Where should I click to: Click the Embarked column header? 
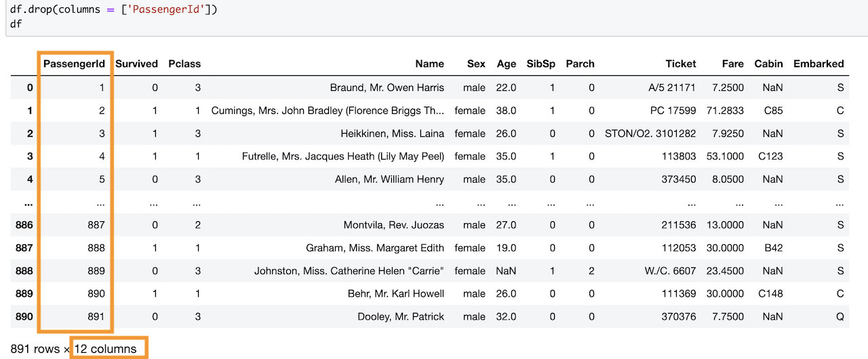[x=818, y=64]
